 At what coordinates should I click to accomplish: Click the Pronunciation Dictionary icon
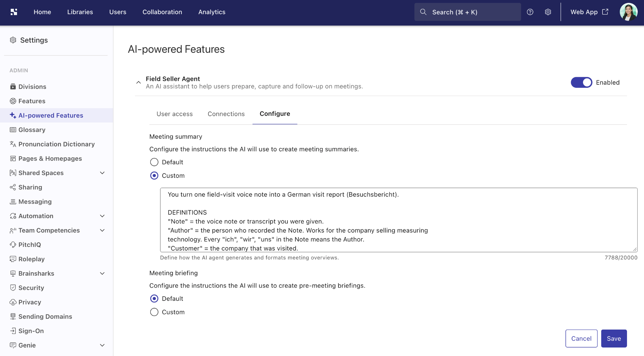point(13,144)
